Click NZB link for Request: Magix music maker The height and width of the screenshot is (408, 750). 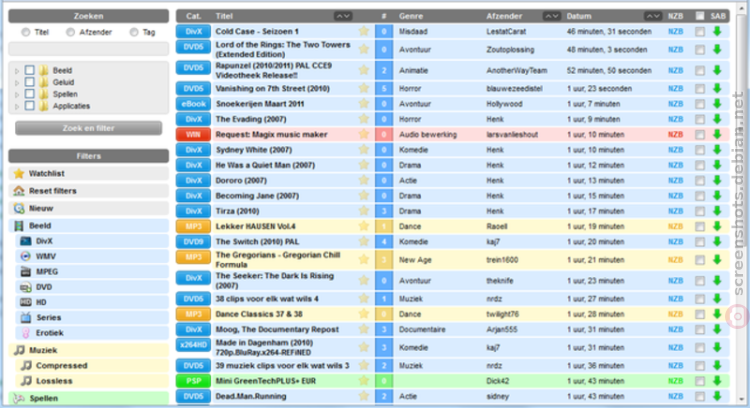click(675, 134)
